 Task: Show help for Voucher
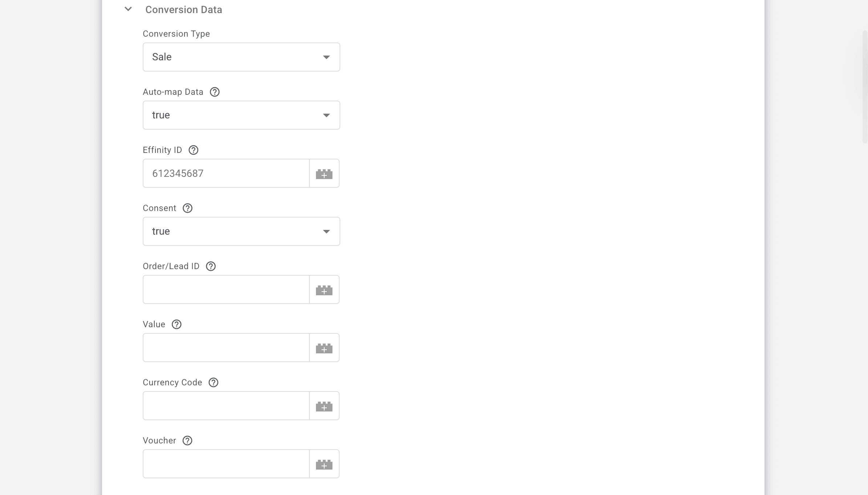(x=187, y=441)
